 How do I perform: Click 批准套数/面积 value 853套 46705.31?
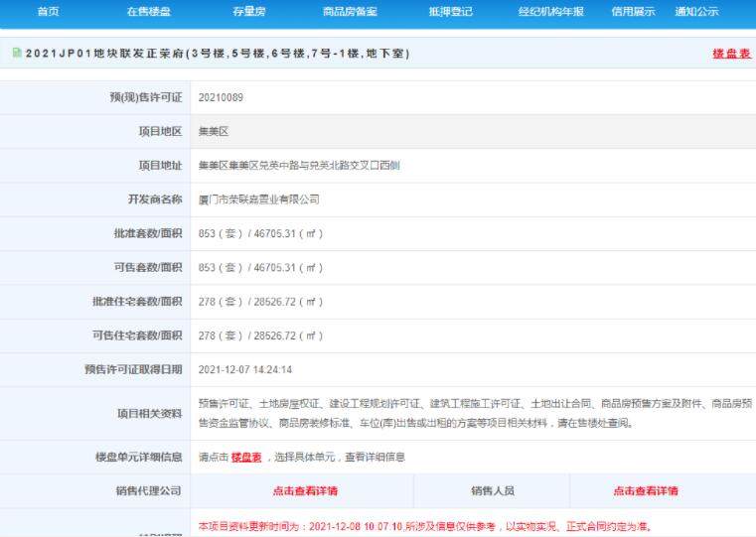(260, 233)
